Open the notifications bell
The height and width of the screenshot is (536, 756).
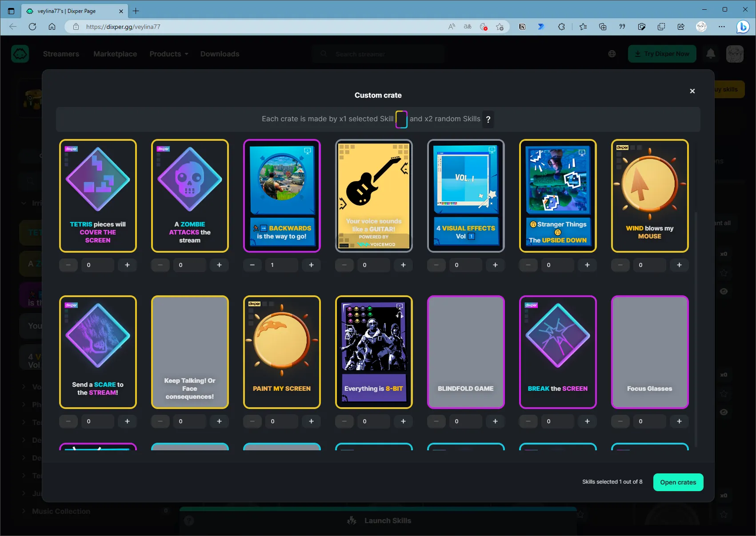[x=711, y=54]
